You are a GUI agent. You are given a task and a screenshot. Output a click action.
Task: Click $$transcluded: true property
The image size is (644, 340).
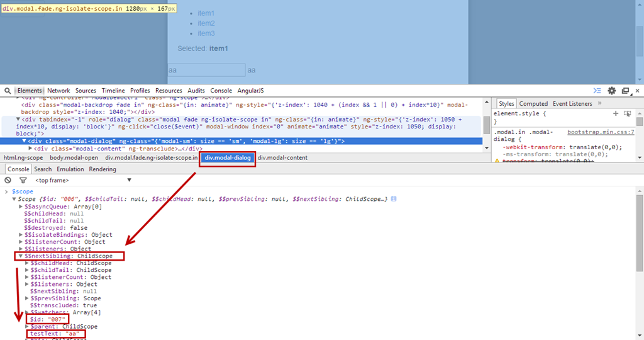click(64, 305)
